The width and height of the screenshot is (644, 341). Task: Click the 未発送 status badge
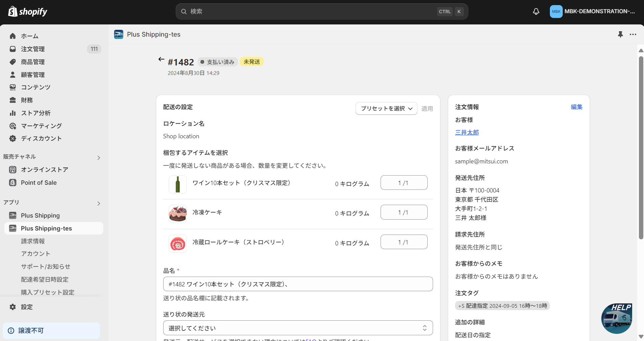pyautogui.click(x=252, y=62)
